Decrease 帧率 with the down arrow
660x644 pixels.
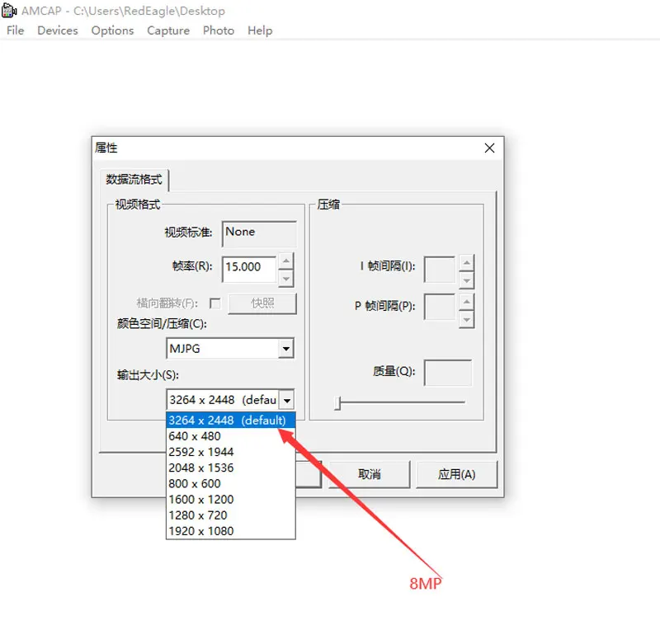[286, 279]
